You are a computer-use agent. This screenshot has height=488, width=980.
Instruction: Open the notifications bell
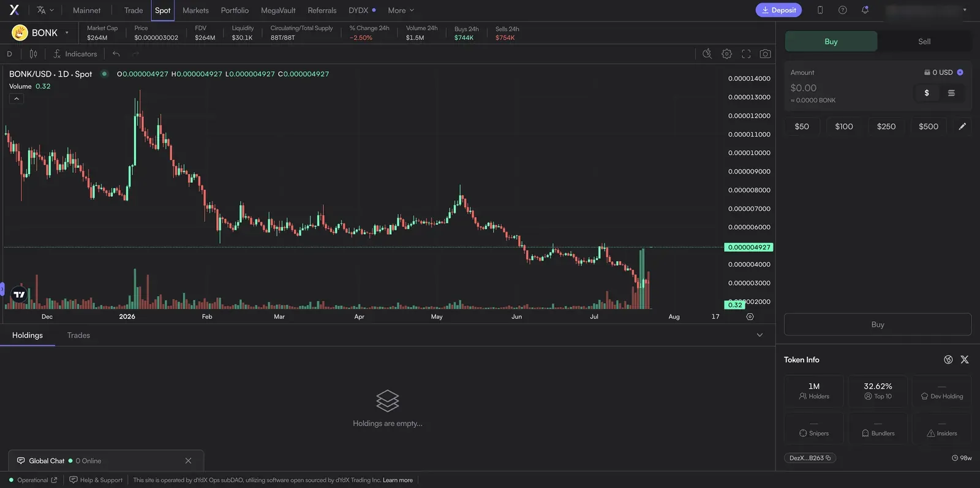[865, 10]
